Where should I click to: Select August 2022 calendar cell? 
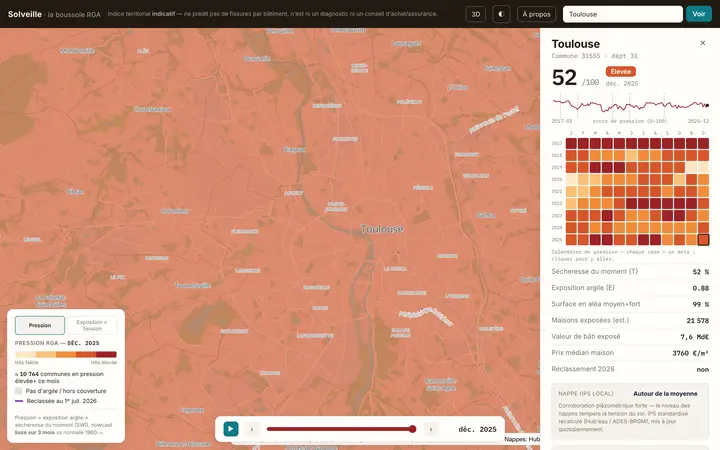(655, 203)
